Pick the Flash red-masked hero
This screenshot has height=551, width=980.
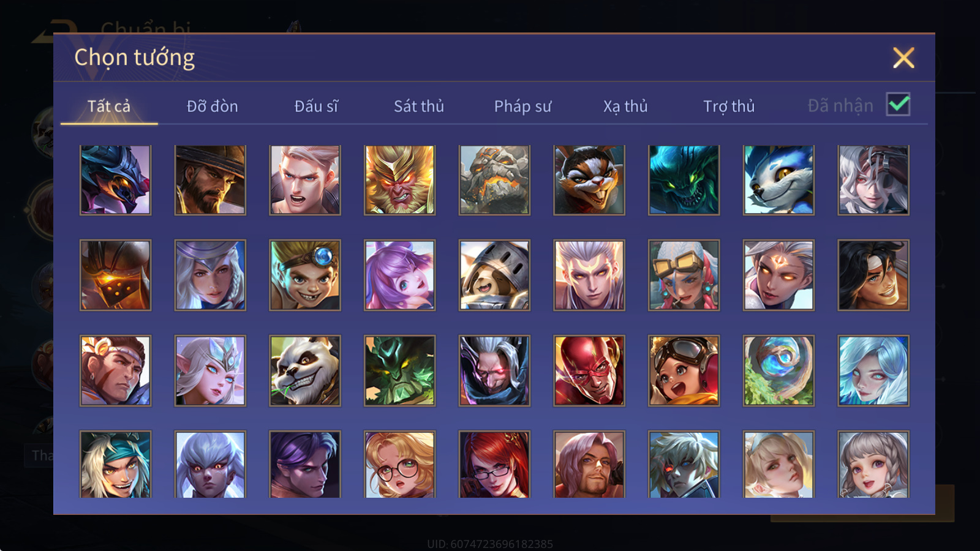589,370
